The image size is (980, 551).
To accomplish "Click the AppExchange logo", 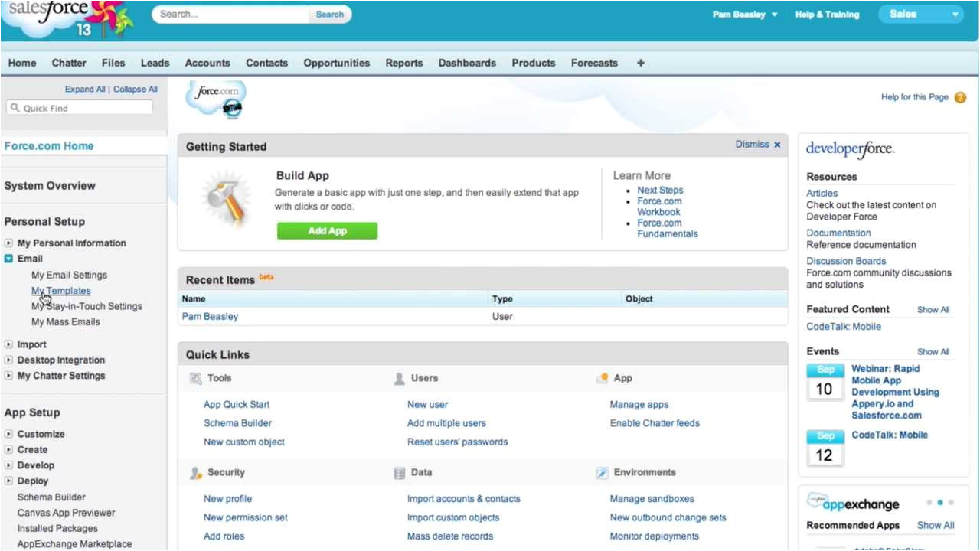I will pos(853,503).
